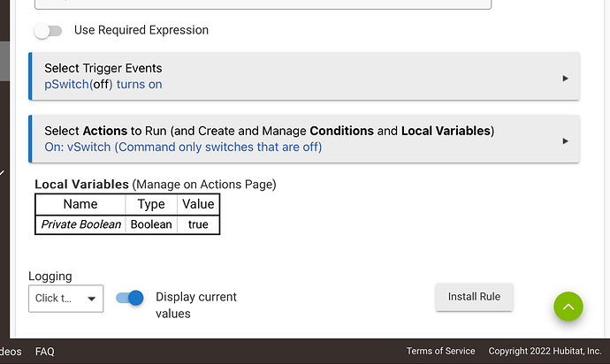Screen dimensions: 610x364
Task: Open the FAQ footer link
Action: (45, 352)
